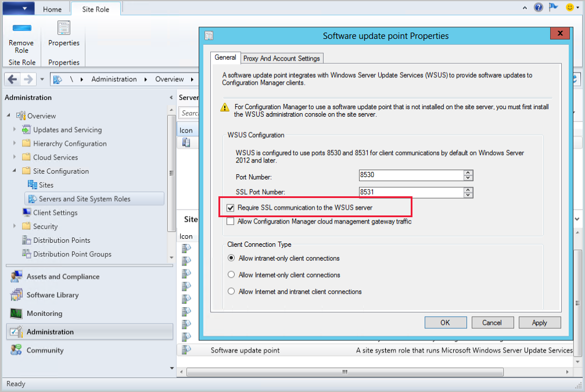Select Allow Internet-only client connections
Image resolution: width=585 pixels, height=392 pixels.
[x=231, y=275]
